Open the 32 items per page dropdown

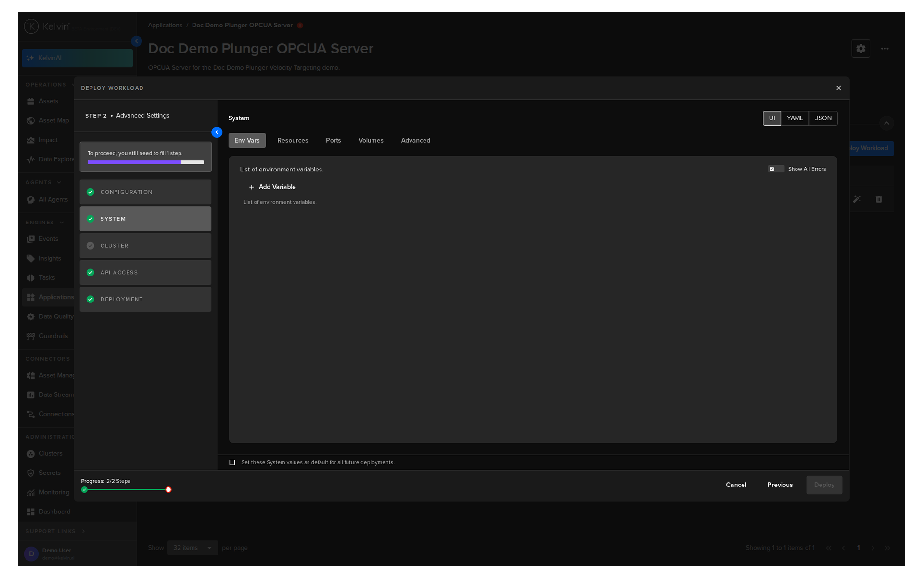[x=192, y=548]
